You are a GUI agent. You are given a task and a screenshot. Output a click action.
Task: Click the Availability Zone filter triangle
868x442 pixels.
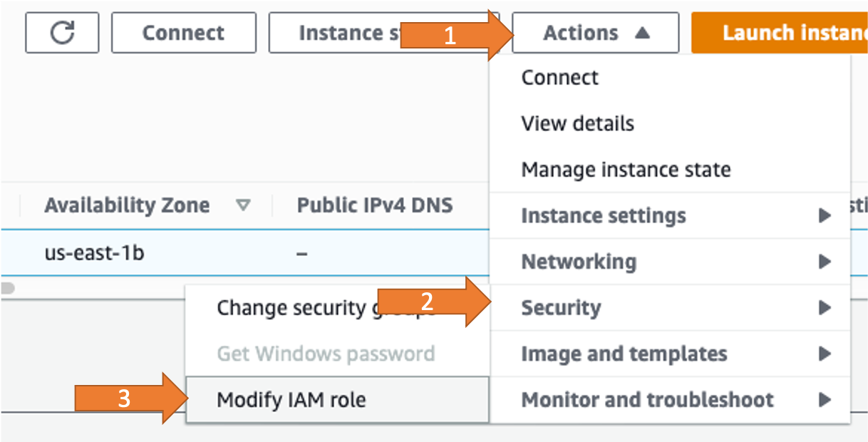point(243,205)
